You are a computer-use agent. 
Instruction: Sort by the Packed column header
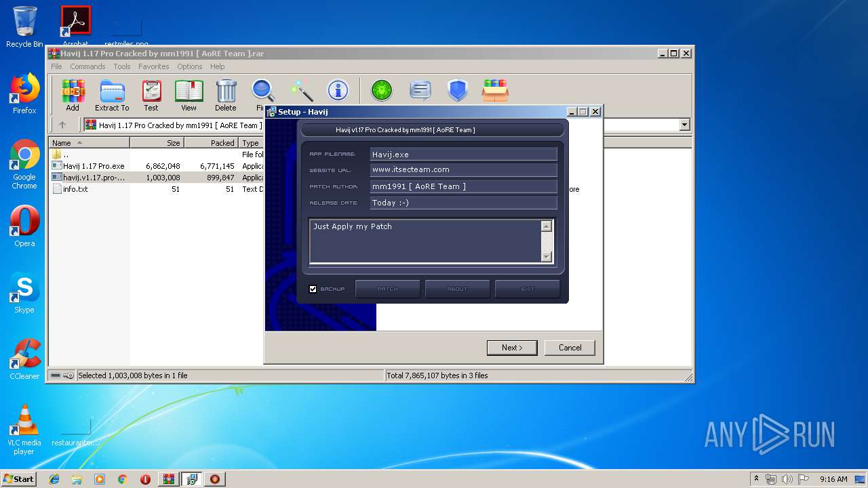click(211, 143)
